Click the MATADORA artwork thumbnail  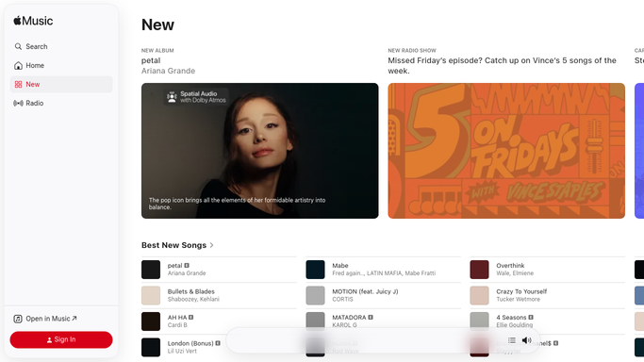tap(315, 321)
